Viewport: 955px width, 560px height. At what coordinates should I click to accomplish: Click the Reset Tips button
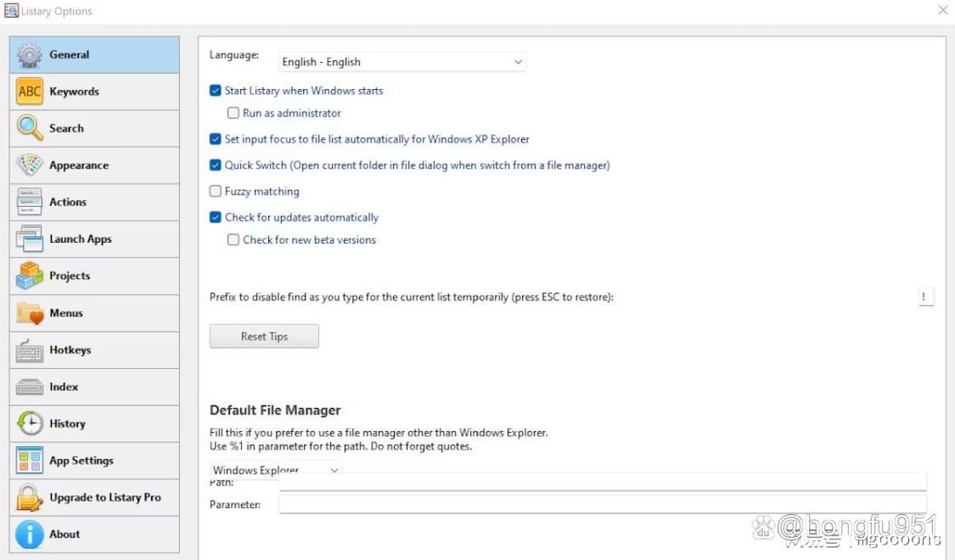[264, 337]
